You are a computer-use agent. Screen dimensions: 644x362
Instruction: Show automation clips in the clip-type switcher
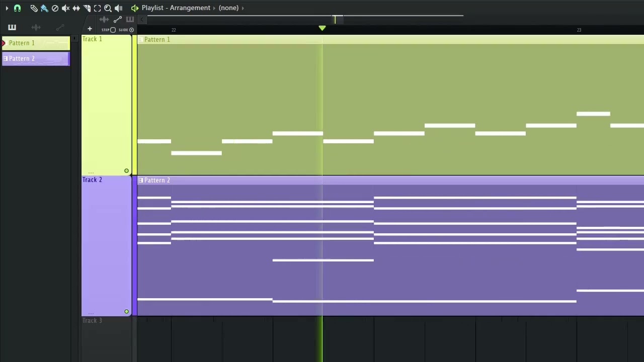pos(117,20)
